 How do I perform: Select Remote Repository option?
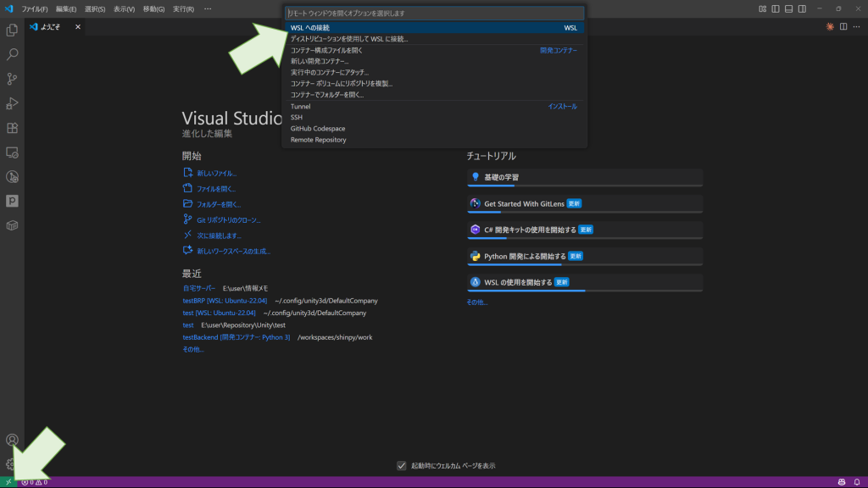tap(435, 140)
